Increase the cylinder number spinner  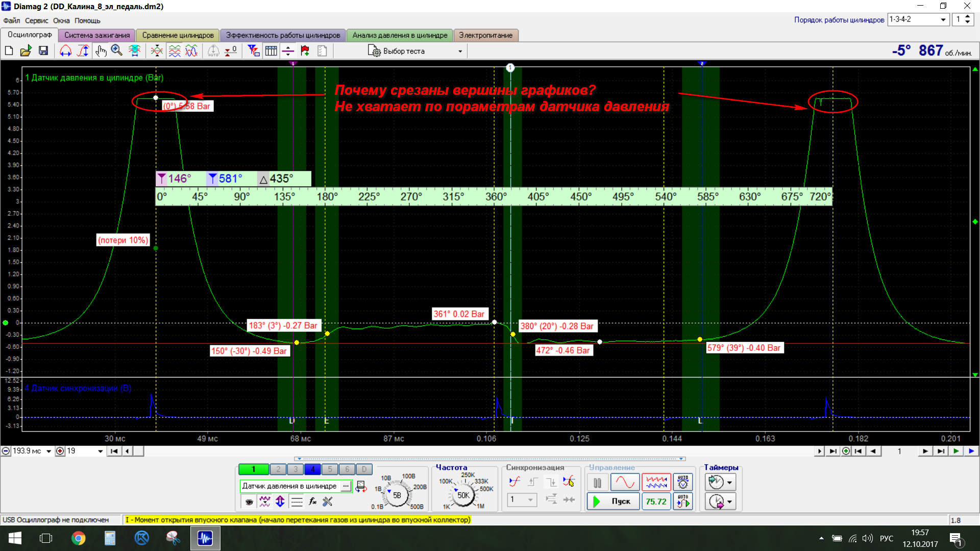pyautogui.click(x=967, y=17)
